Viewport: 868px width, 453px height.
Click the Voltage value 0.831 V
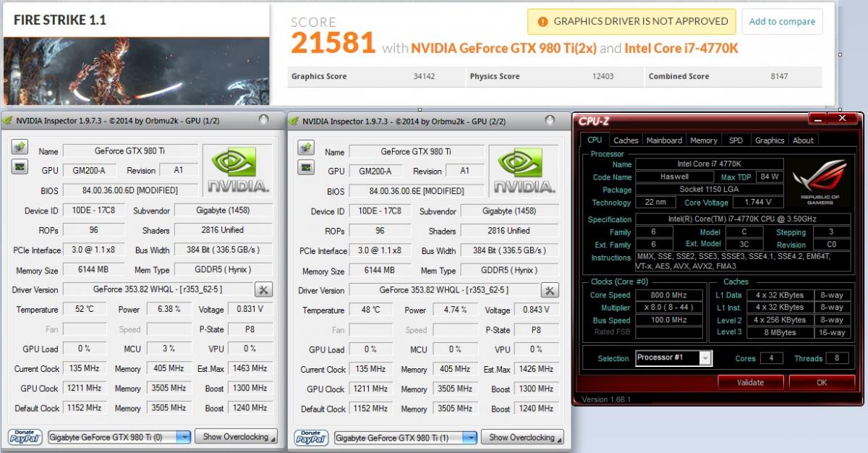coord(250,309)
